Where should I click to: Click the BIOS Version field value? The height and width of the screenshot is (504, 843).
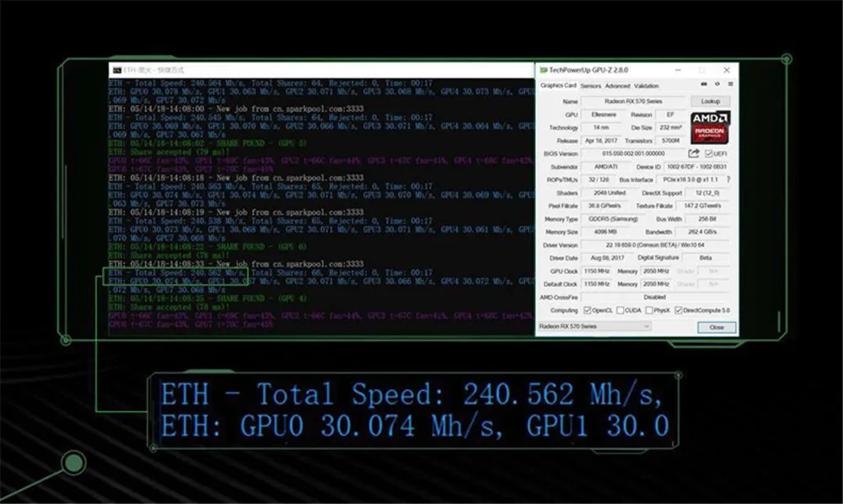633,153
